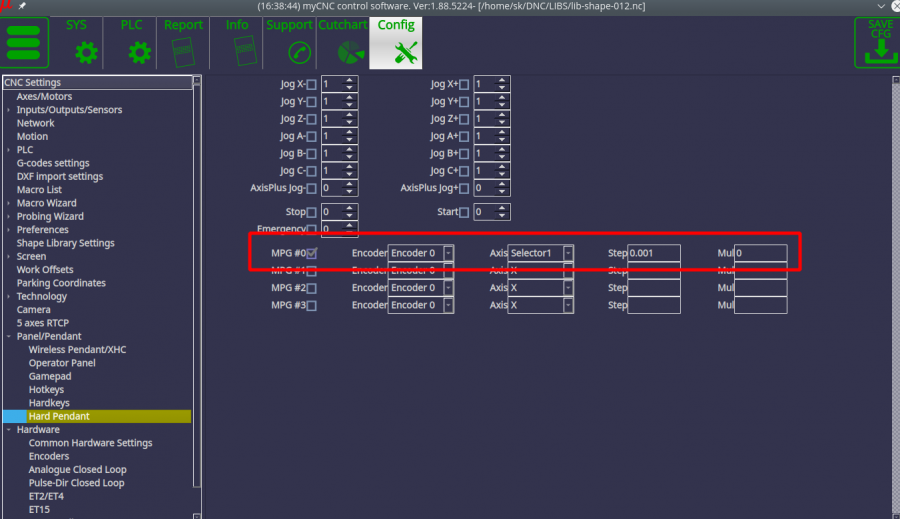Open the Operator Panel settings item
The image size is (900, 519).
62,363
